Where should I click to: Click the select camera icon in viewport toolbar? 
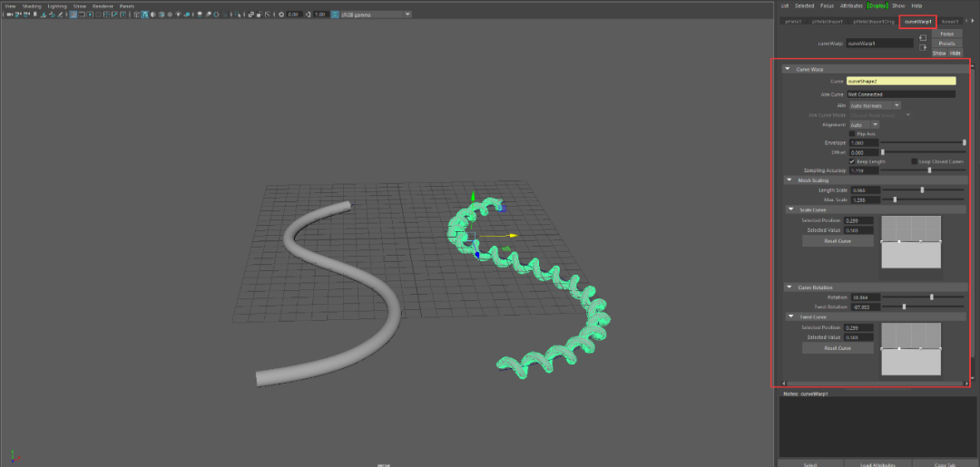point(9,14)
